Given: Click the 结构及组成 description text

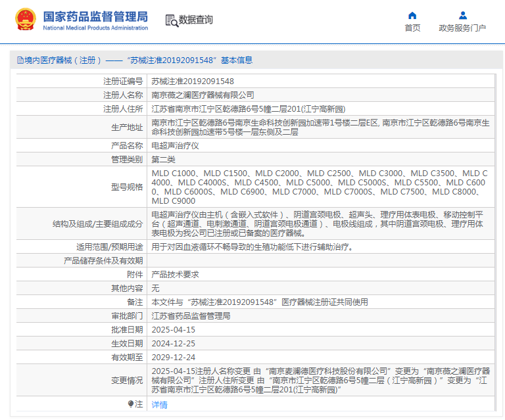Looking at the screenshot, I should tap(317, 223).
